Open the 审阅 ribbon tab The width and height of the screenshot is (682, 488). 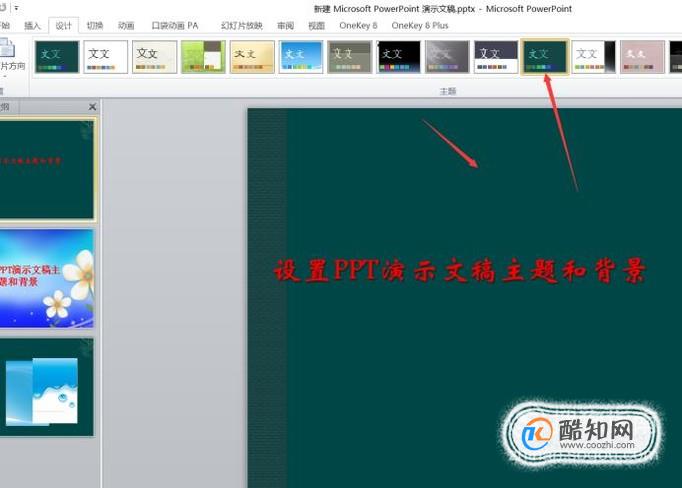point(285,26)
